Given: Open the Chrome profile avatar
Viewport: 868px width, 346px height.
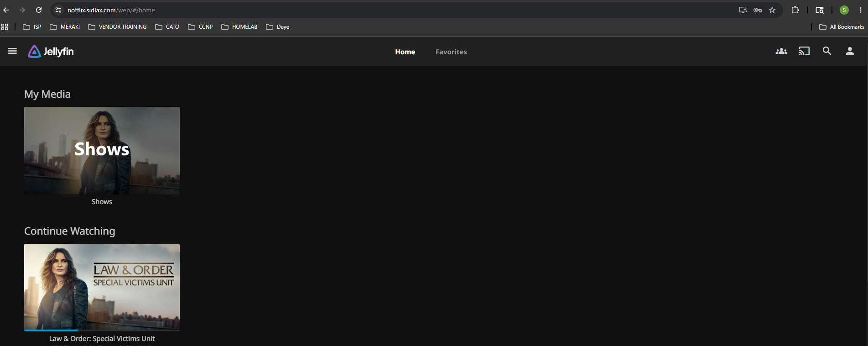Looking at the screenshot, I should pyautogui.click(x=844, y=10).
